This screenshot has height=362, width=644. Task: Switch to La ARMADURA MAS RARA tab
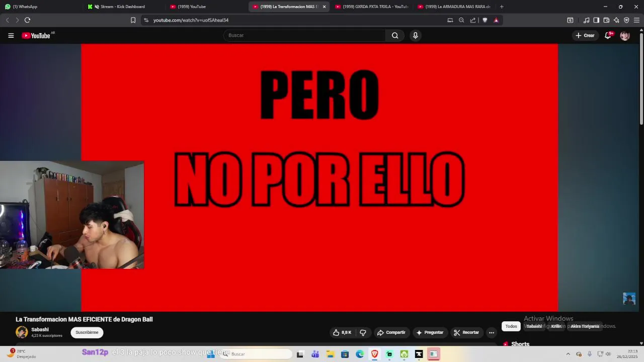[454, 7]
